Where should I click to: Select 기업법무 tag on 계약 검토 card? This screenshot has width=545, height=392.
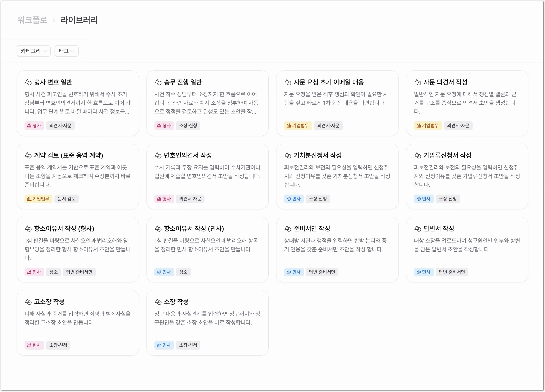point(38,199)
